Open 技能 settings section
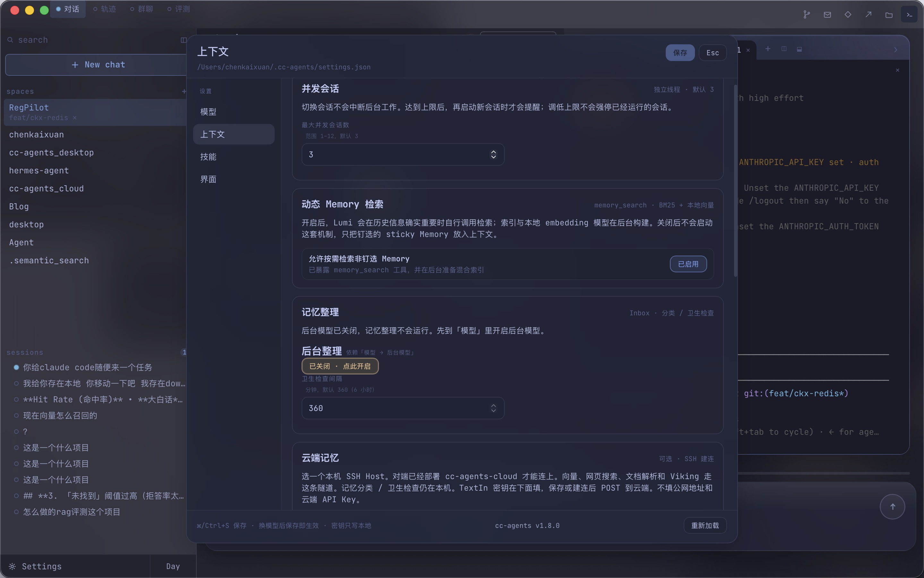This screenshot has width=924, height=578. (234, 157)
